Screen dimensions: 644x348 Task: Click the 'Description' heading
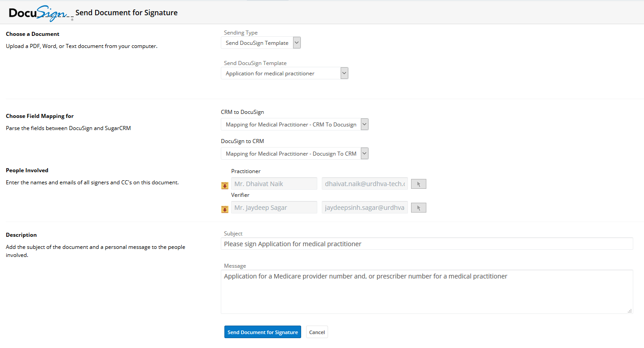[22, 235]
